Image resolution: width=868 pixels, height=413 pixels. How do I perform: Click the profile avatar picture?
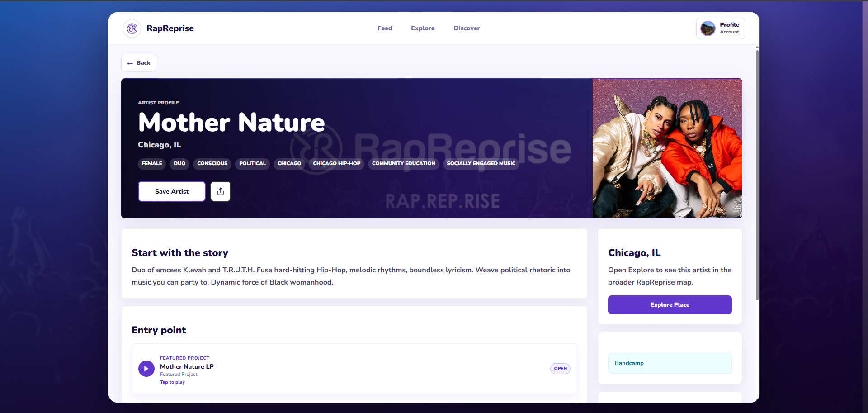pos(708,28)
